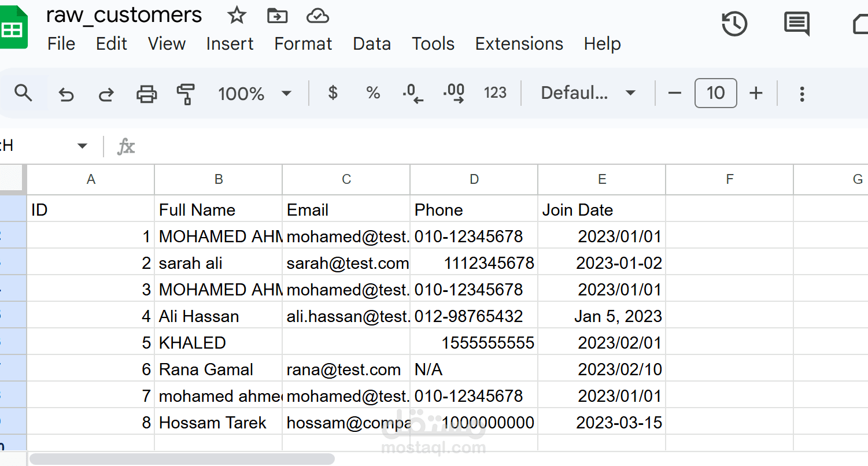Format as currency with dollar button
This screenshot has width=868, height=466.
pos(333,93)
